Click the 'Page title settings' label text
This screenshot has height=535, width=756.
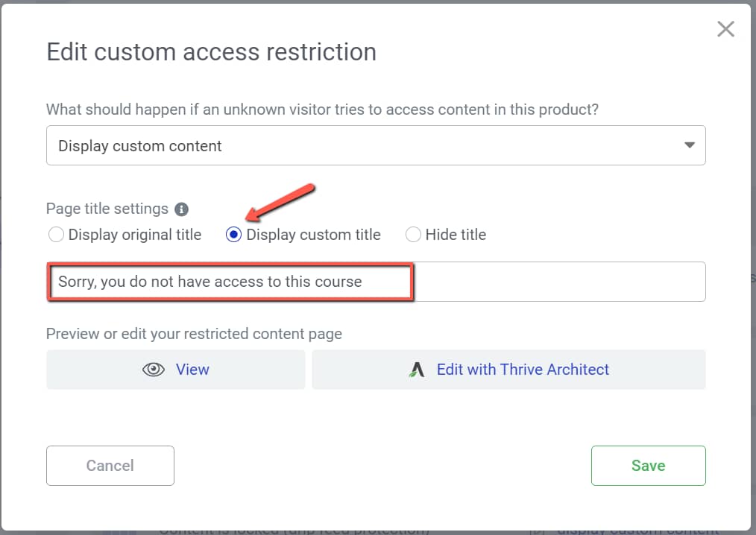pyautogui.click(x=107, y=209)
